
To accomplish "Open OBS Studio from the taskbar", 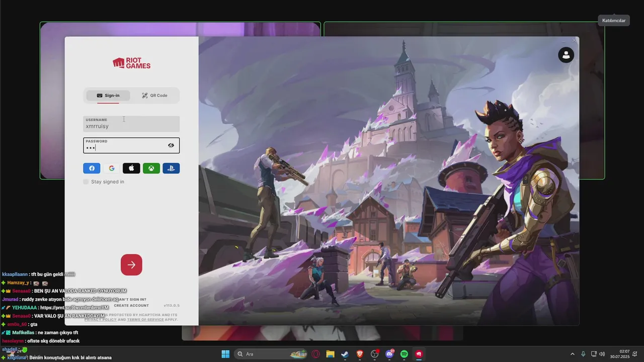I will click(375, 354).
